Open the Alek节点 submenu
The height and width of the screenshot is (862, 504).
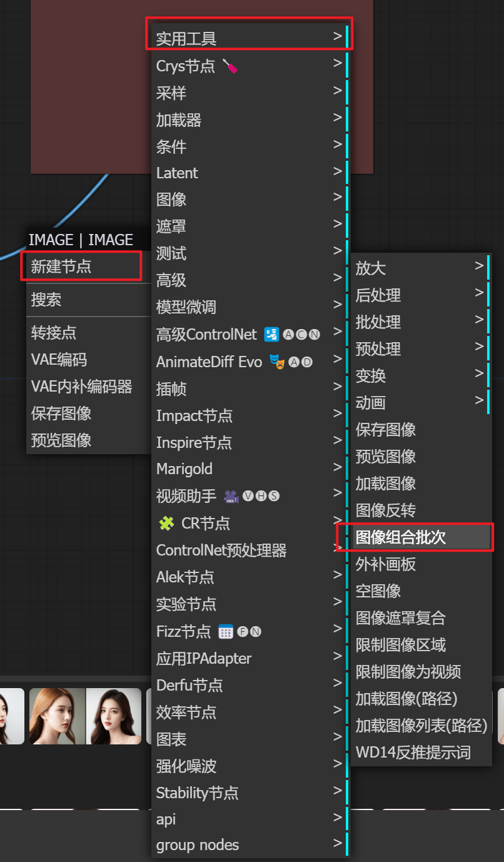click(250, 577)
